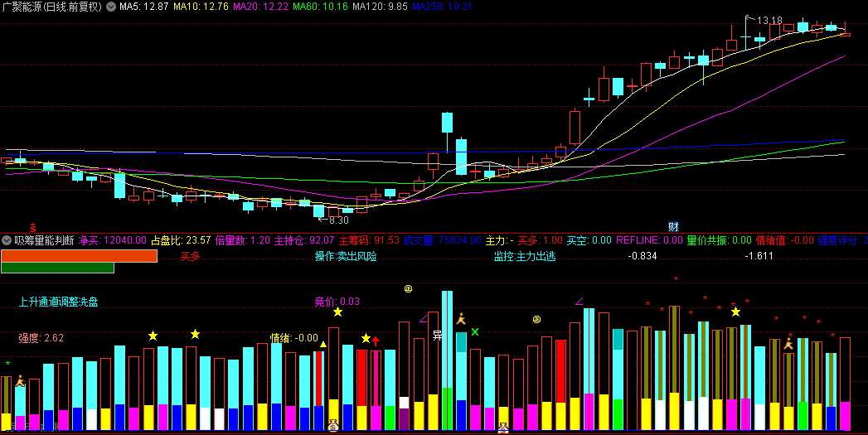This screenshot has height=435, width=868.
Task: Click the 8.30 low price label
Action: (339, 220)
